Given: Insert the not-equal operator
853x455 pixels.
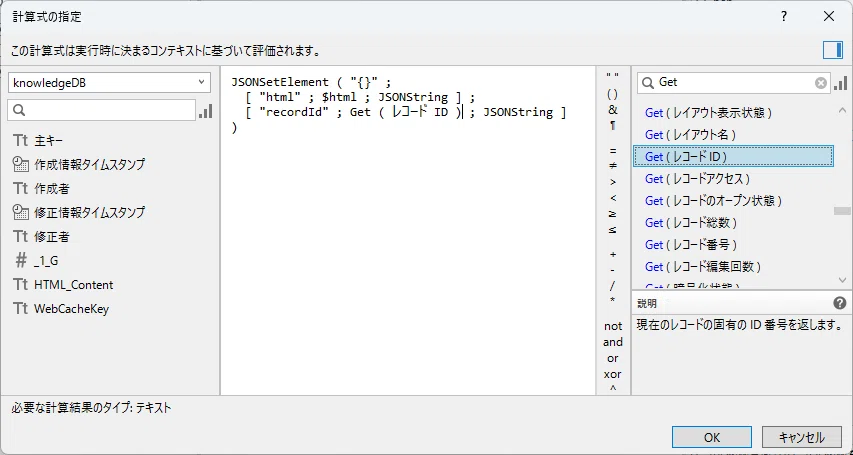Looking at the screenshot, I should tap(613, 165).
